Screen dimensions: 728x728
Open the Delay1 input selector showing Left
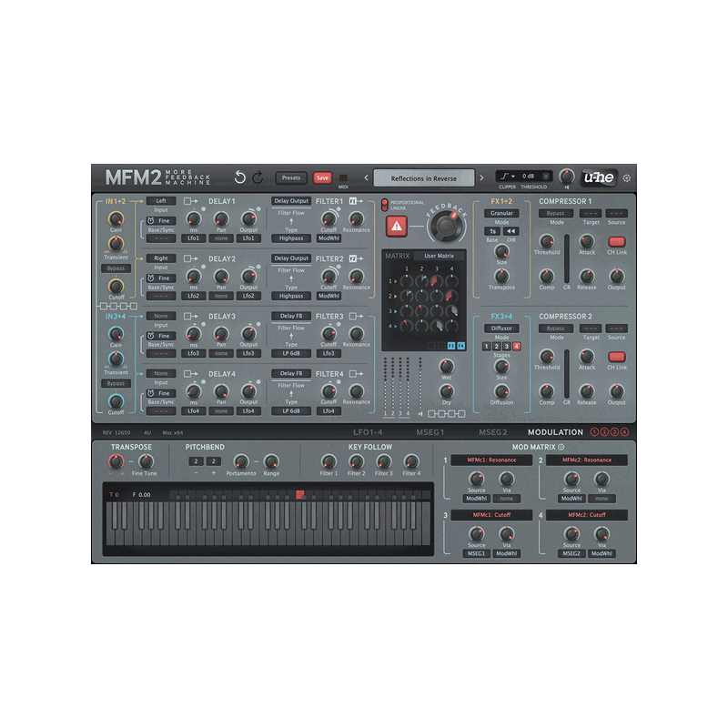[161, 201]
